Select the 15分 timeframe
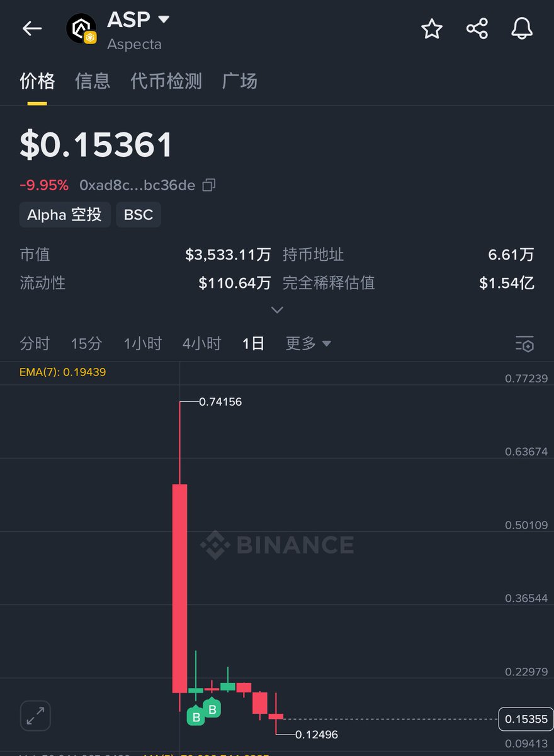Viewport: 554px width, 756px height. (86, 343)
